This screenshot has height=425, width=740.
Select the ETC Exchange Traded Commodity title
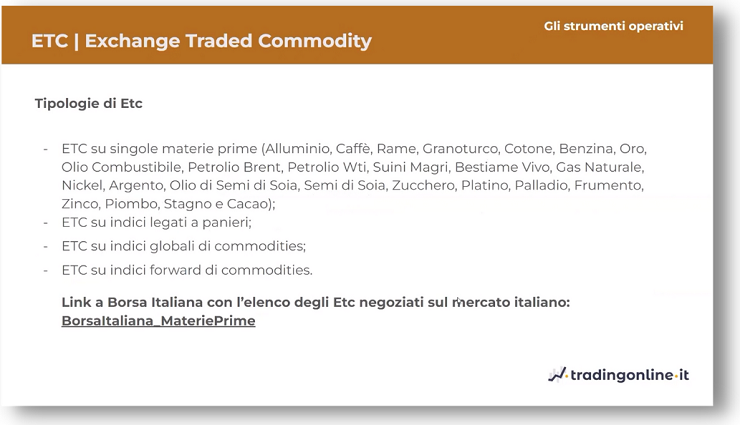[x=202, y=41]
